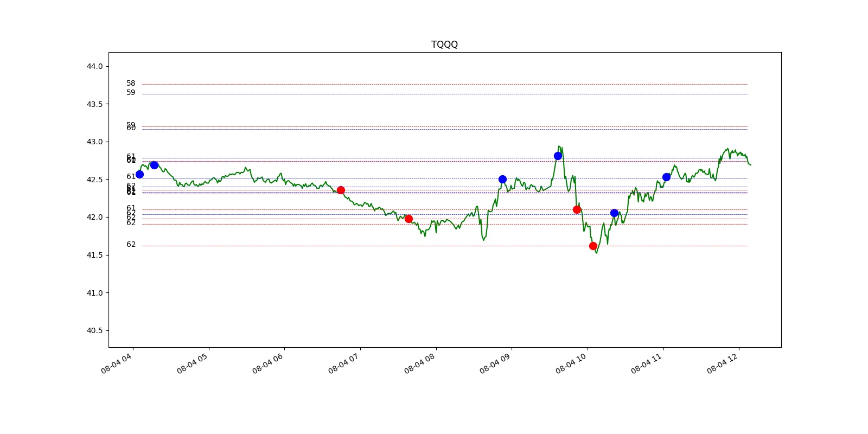Select the 43.0 y-axis tick label
This screenshot has height=434, width=868.
pos(94,142)
